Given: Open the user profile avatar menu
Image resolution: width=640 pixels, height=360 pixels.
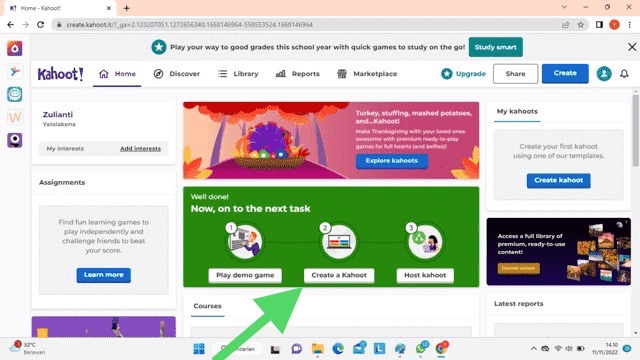Looking at the screenshot, I should [x=604, y=74].
